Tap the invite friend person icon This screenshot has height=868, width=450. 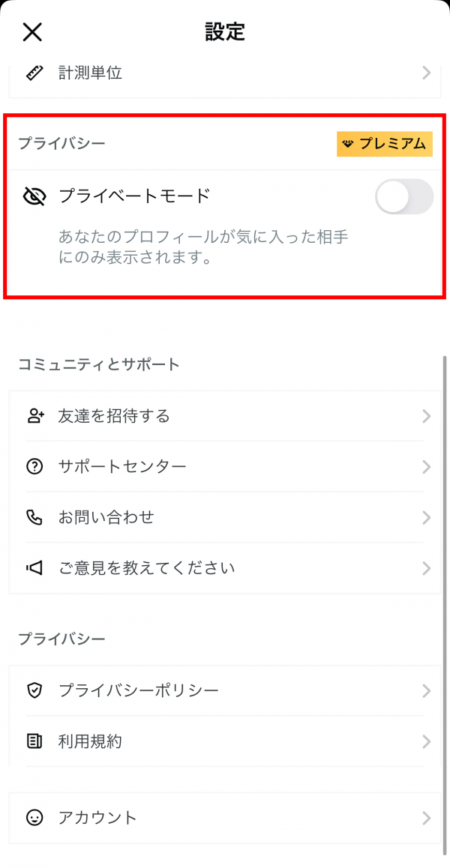click(x=34, y=416)
